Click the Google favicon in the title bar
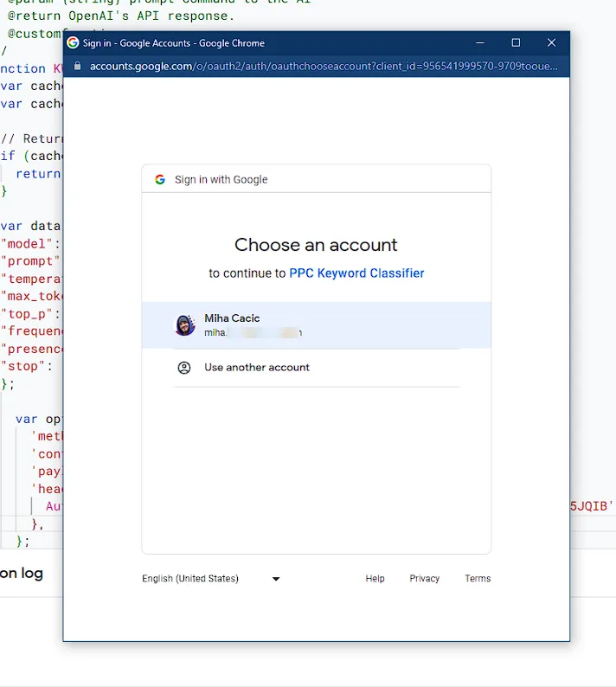The width and height of the screenshot is (616, 687). [x=73, y=42]
